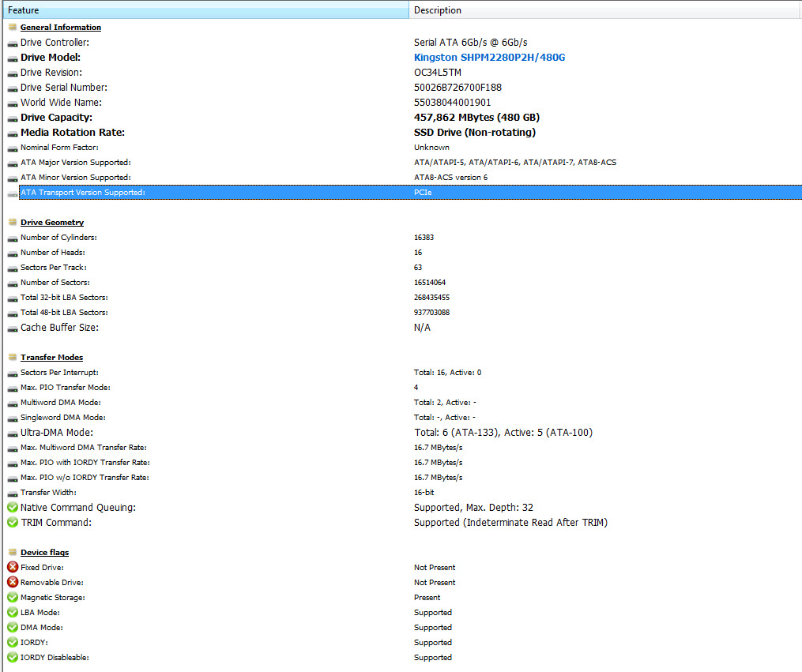This screenshot has height=672, width=802.
Task: Click the green check icon for TRIM Command
Action: click(x=13, y=522)
